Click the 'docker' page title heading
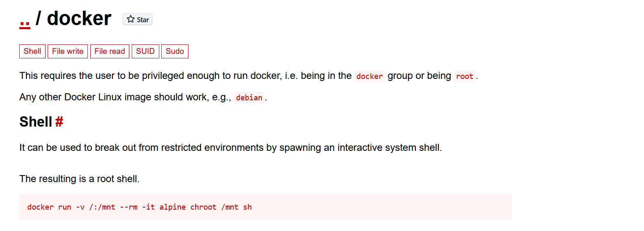The image size is (644, 231). pos(79,18)
